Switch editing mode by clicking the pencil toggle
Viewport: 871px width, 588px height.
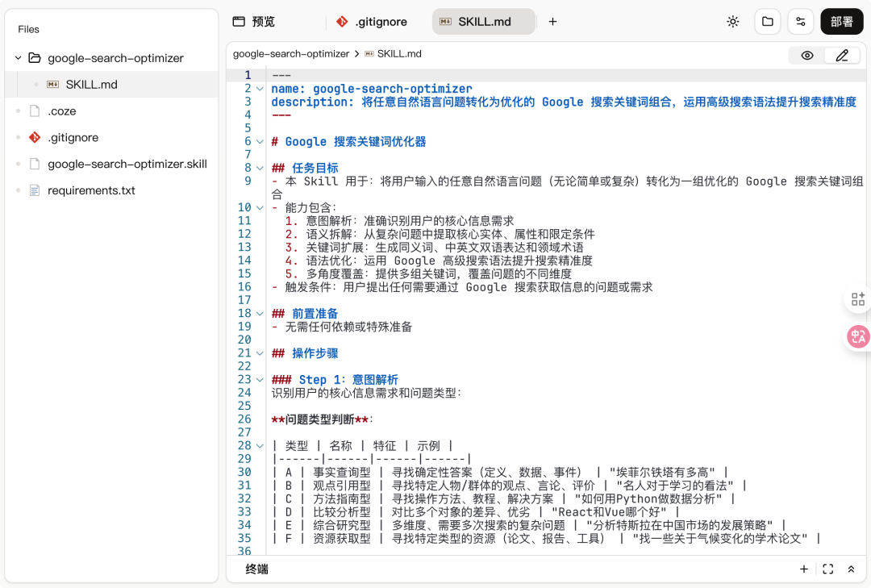click(x=841, y=54)
